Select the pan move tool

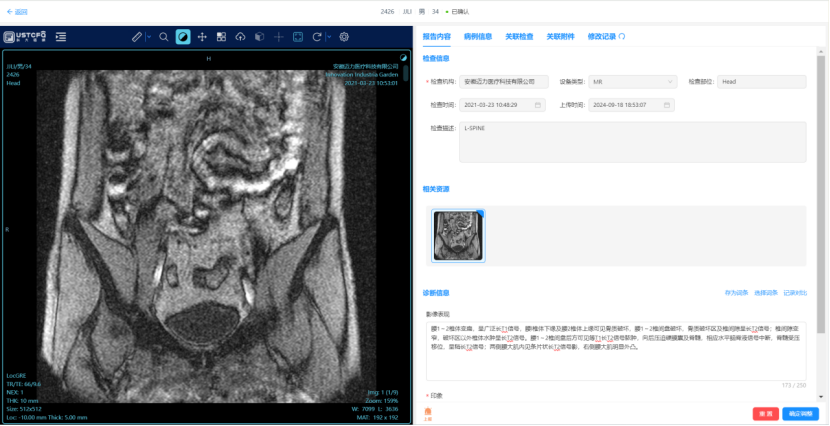point(202,37)
